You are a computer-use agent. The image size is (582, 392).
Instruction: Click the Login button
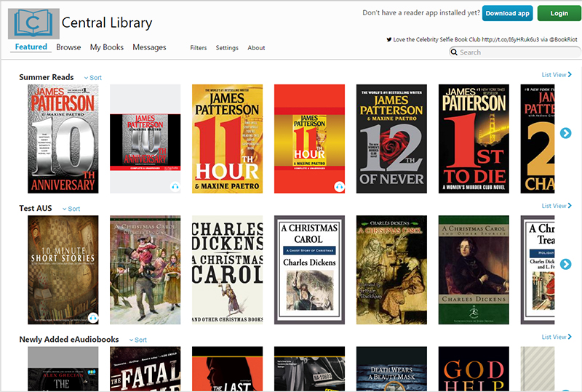coord(559,13)
